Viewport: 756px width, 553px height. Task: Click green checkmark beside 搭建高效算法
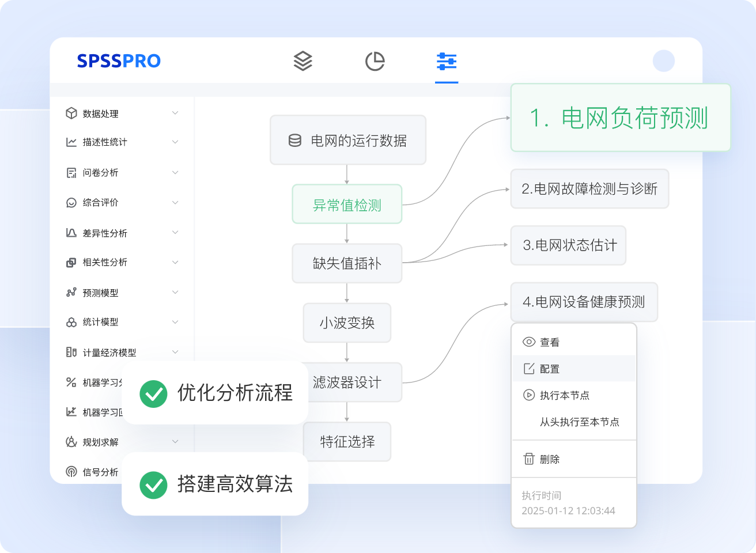click(154, 485)
